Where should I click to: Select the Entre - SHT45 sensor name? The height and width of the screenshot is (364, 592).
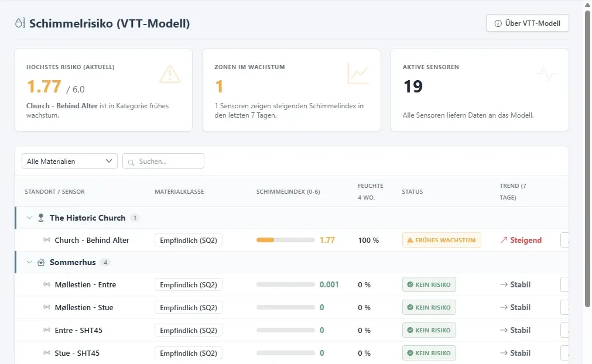(x=78, y=331)
